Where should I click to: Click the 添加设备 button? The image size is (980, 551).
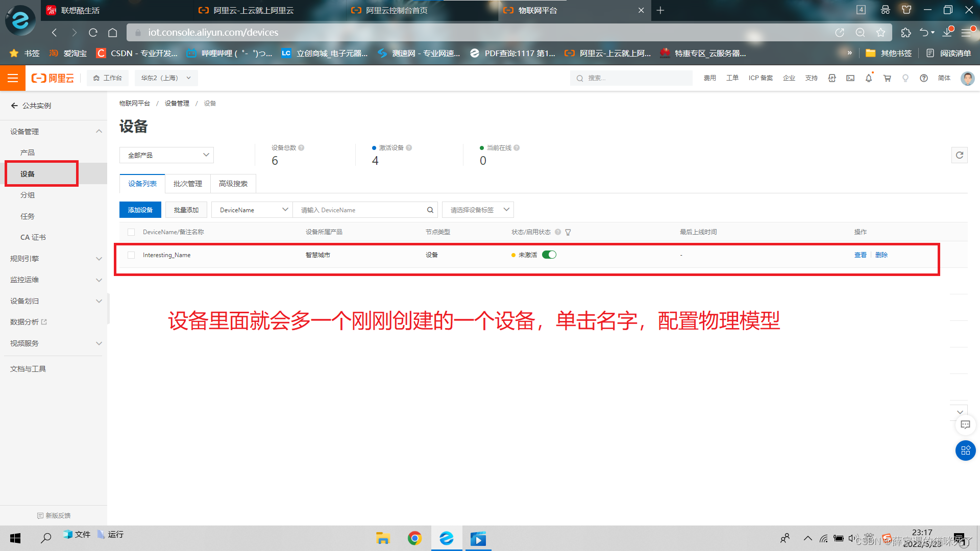point(140,210)
